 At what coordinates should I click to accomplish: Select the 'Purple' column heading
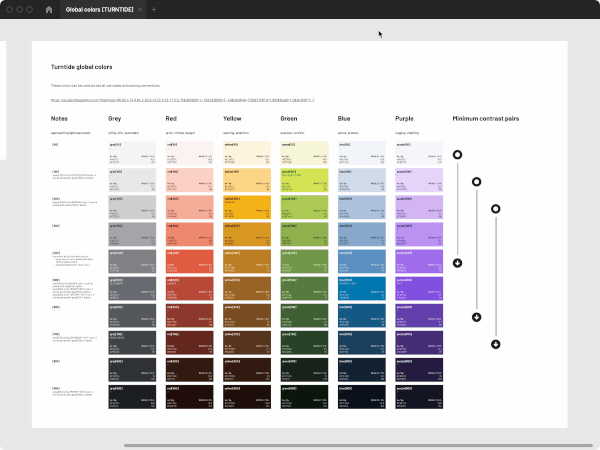point(404,119)
